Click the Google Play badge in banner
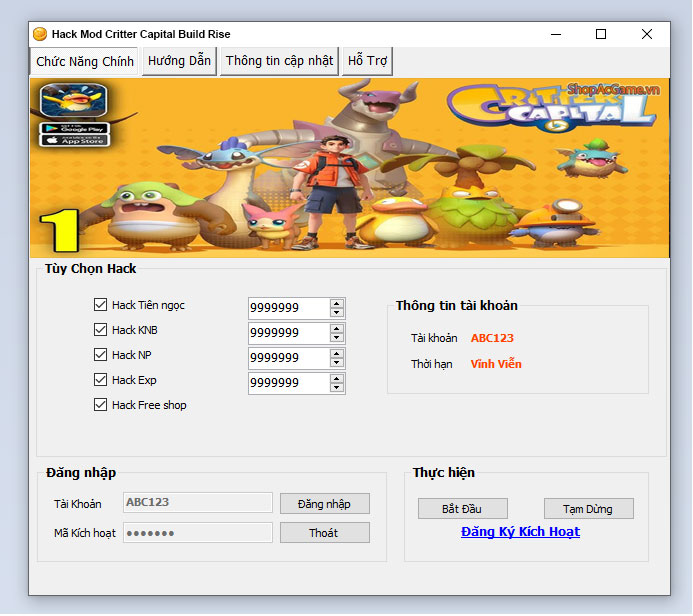This screenshot has width=693, height=616. (x=74, y=128)
